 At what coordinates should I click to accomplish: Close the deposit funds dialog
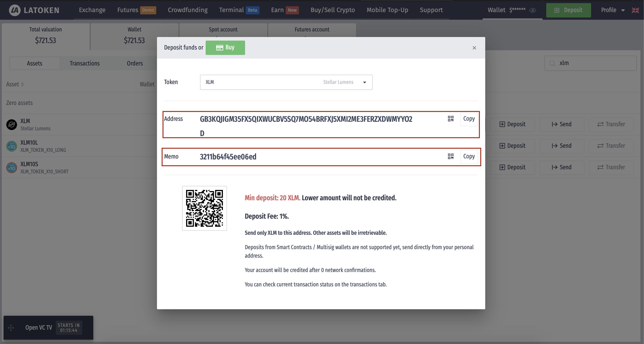[474, 48]
